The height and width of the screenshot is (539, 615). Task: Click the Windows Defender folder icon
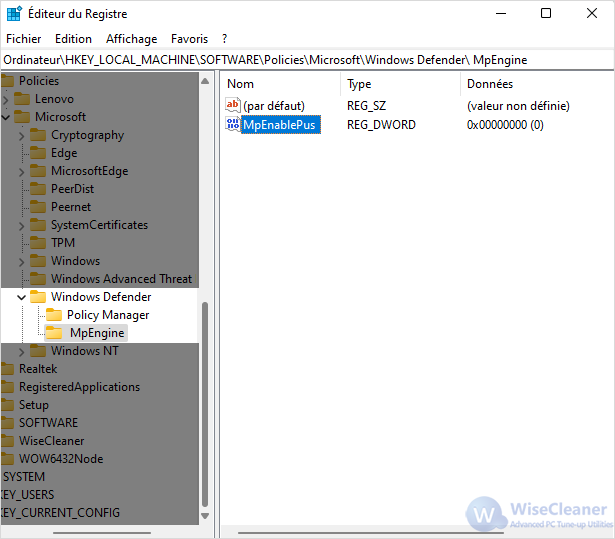click(x=38, y=297)
